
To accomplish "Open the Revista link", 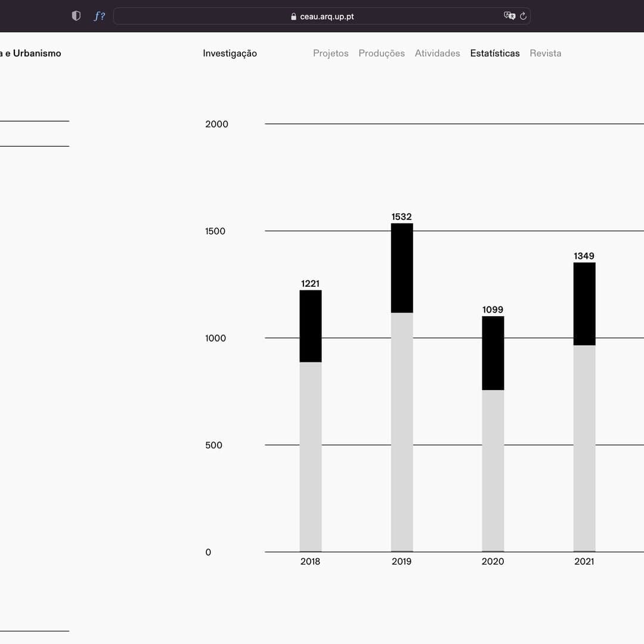I will [545, 53].
